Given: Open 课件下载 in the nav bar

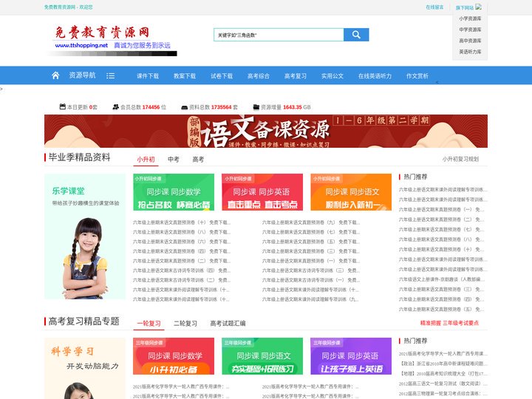Looking at the screenshot, I should [x=148, y=76].
